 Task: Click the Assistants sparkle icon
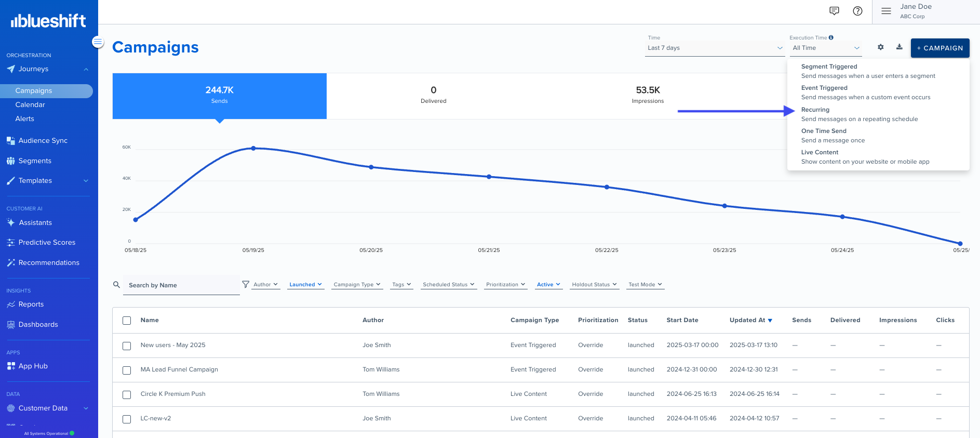(11, 222)
